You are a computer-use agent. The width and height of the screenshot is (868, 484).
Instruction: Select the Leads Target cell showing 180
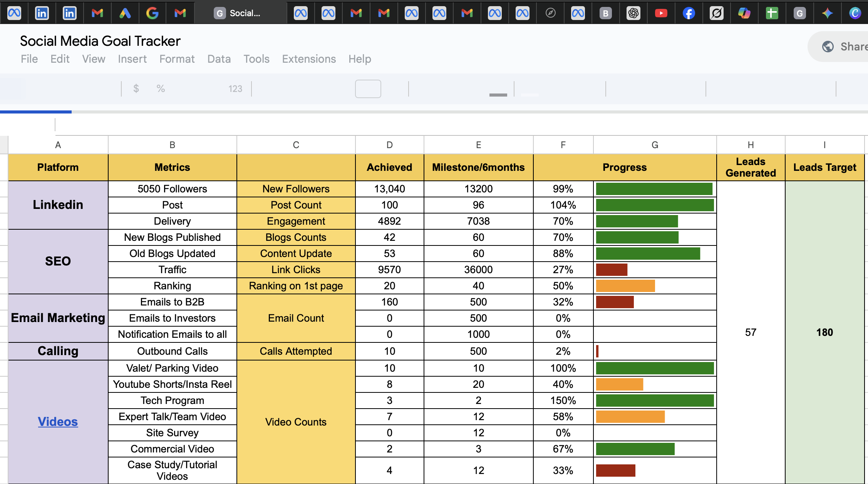pyautogui.click(x=824, y=332)
